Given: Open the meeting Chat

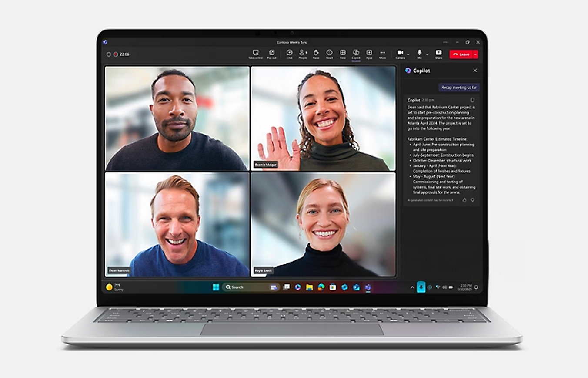Looking at the screenshot, I should point(289,54).
